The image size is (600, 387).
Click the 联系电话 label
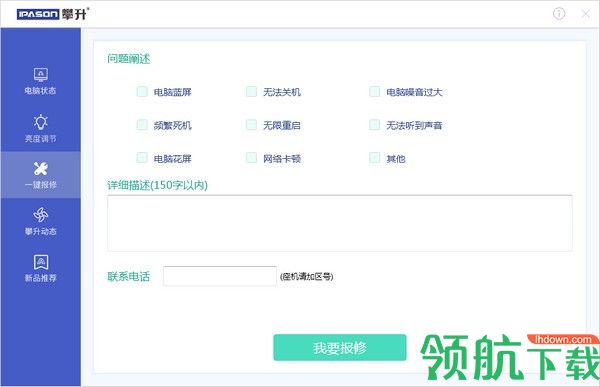129,276
